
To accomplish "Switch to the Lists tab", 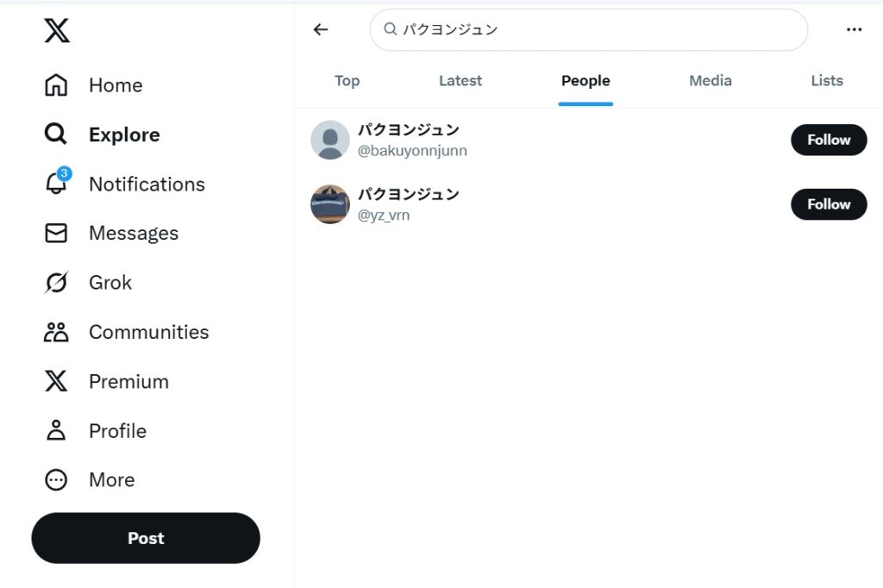I will (827, 80).
